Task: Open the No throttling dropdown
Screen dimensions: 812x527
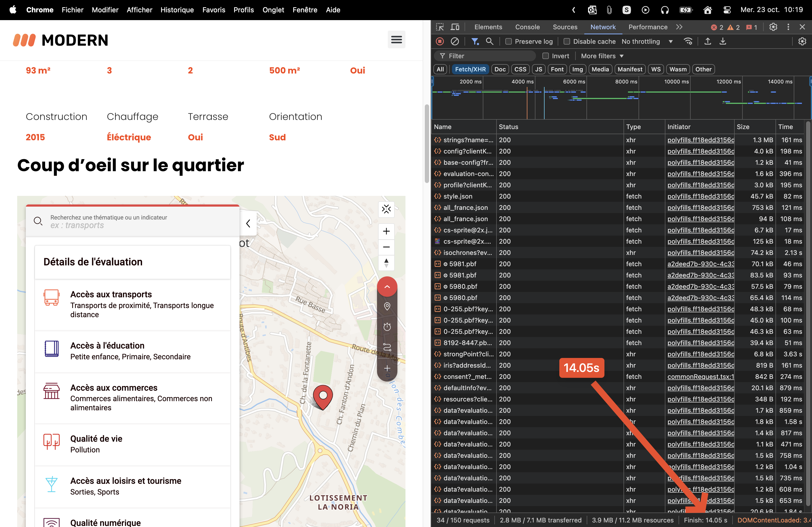Action: click(x=647, y=42)
